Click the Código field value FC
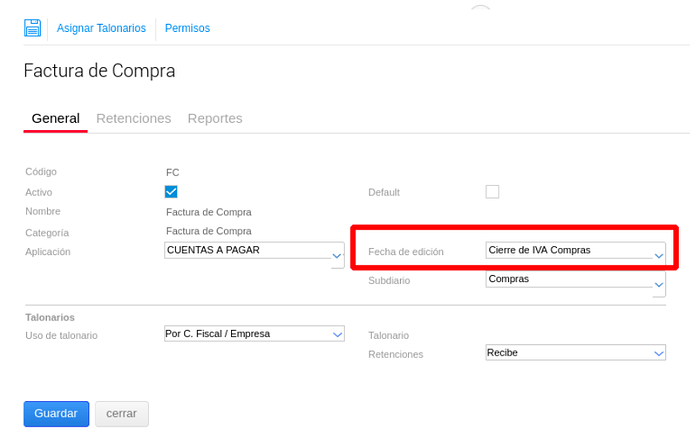The image size is (690, 447). pos(173,172)
